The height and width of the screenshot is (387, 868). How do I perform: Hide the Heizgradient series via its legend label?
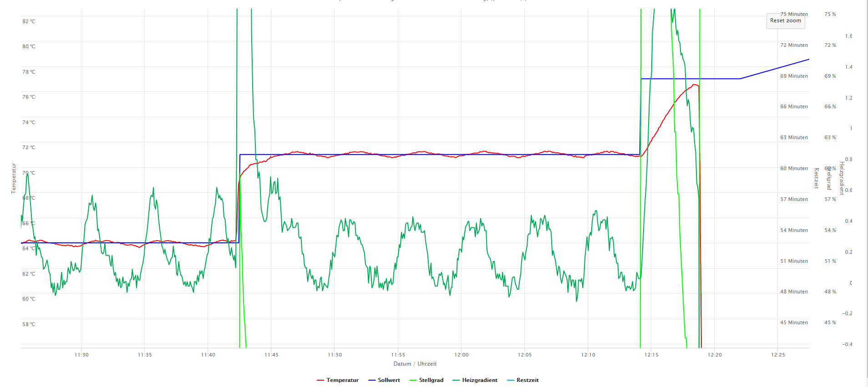(x=479, y=380)
